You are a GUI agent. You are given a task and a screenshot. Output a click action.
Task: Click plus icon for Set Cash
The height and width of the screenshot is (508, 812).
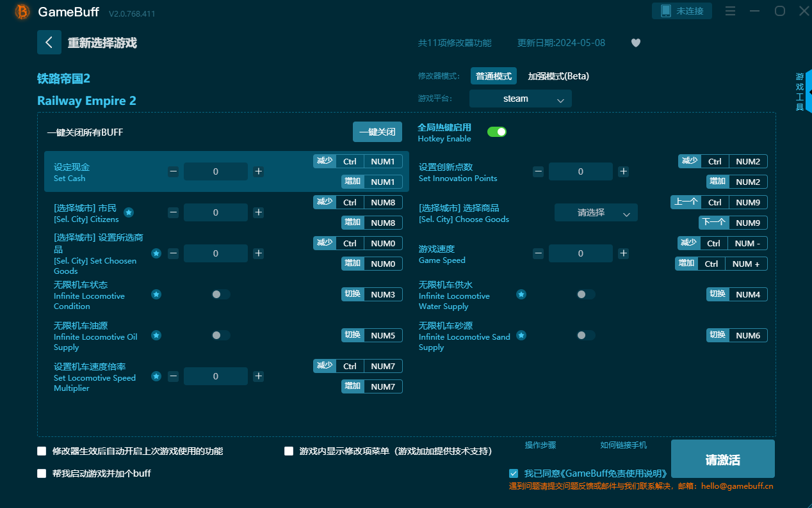(259, 171)
